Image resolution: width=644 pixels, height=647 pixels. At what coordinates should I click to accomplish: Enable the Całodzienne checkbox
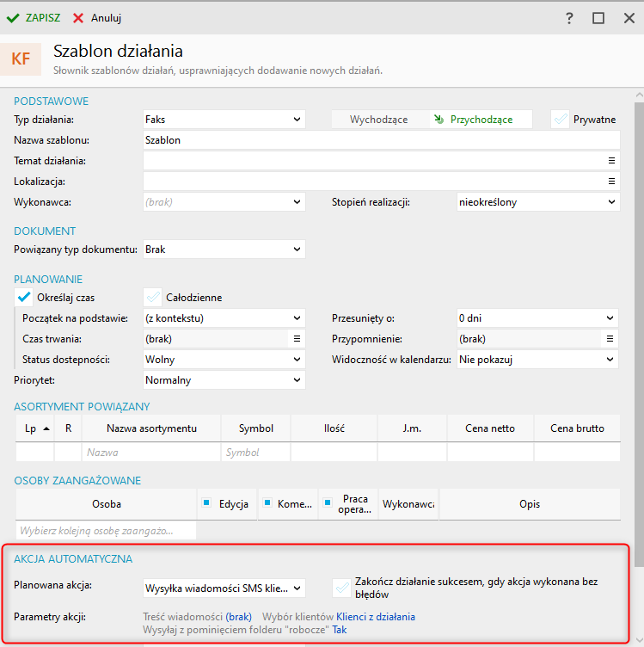tap(153, 298)
